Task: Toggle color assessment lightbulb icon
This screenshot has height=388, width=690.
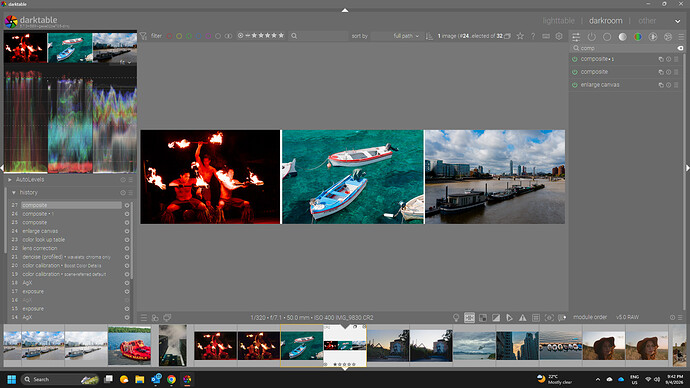Action: 456,317
